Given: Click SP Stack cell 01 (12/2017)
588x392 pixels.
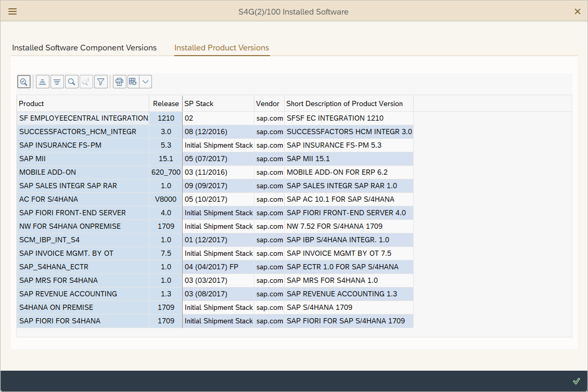Looking at the screenshot, I should click(218, 240).
